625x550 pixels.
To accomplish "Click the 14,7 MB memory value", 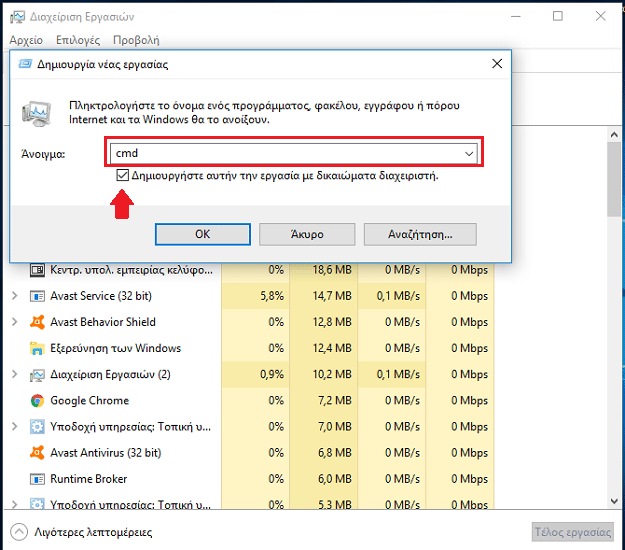I will pyautogui.click(x=332, y=296).
